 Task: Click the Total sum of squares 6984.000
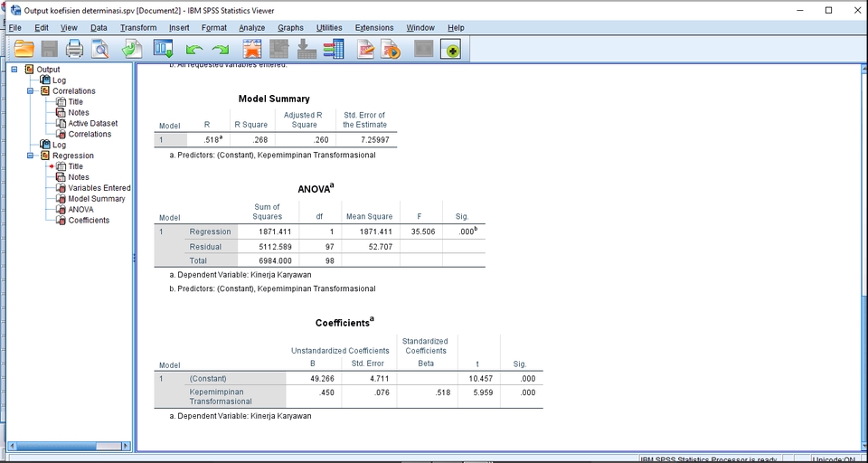[275, 260]
